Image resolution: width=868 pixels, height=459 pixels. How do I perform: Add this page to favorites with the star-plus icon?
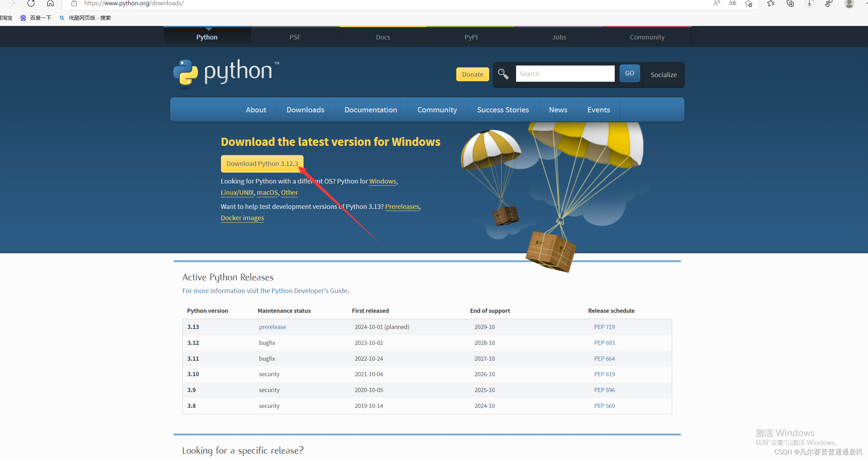point(749,4)
